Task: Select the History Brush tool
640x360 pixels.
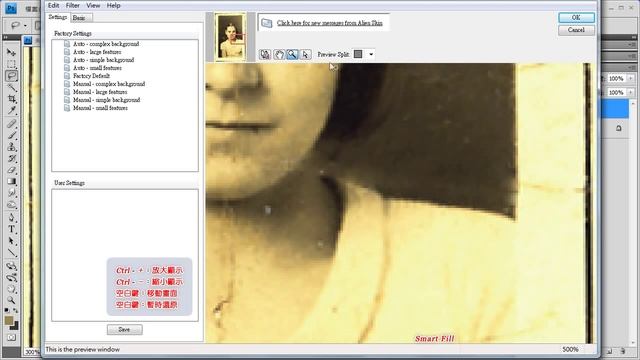Action: pyautogui.click(x=11, y=158)
